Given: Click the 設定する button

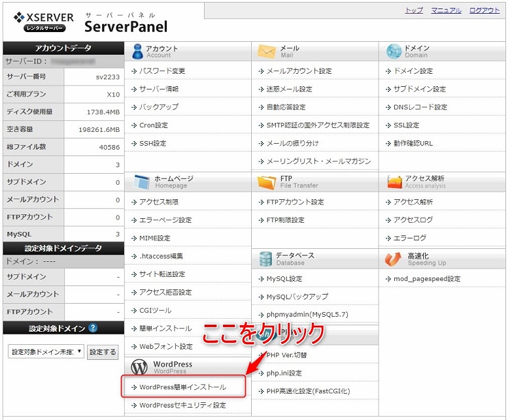Looking at the screenshot, I should pos(103,352).
